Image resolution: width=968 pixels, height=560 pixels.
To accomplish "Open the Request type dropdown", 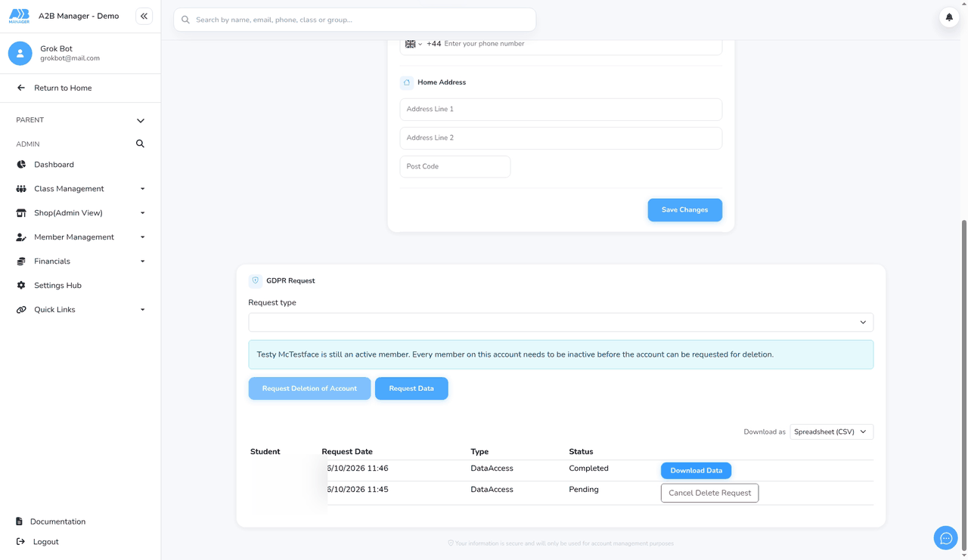I will pyautogui.click(x=561, y=323).
